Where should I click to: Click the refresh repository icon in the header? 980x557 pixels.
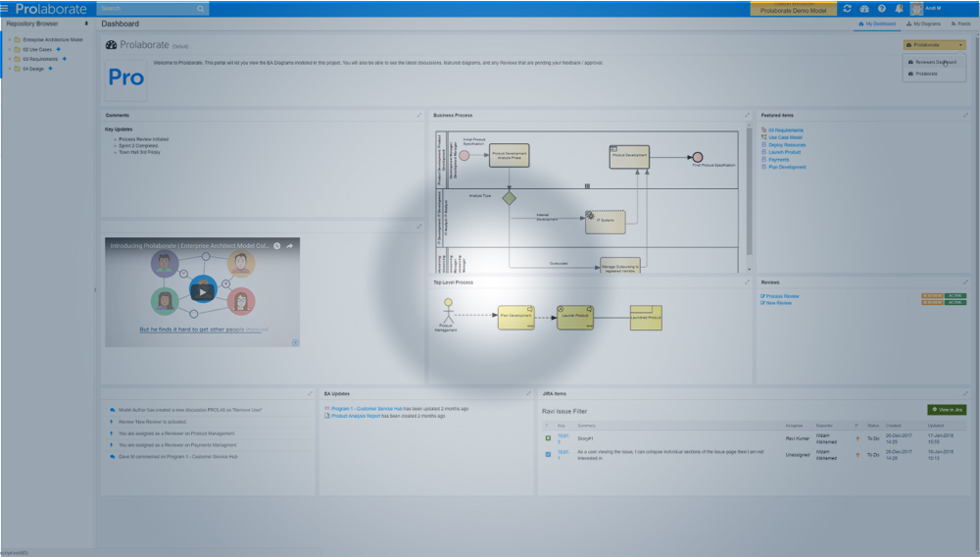[847, 9]
